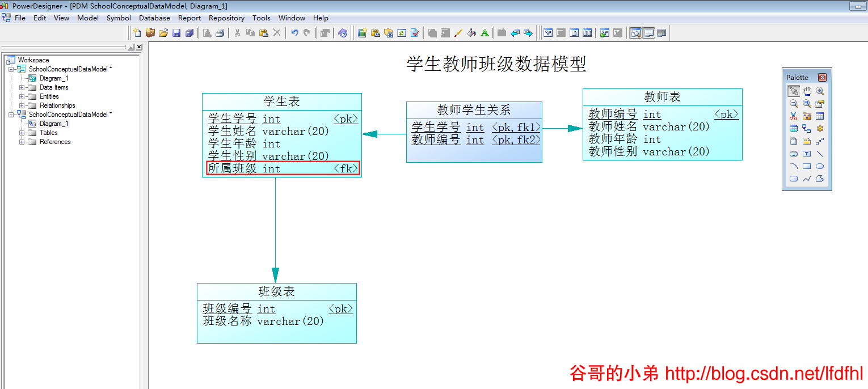Viewport: 868px width, 389px height.
Task: Select Diagram_1 under SchoolConceptualDataModel
Action: click(x=54, y=78)
